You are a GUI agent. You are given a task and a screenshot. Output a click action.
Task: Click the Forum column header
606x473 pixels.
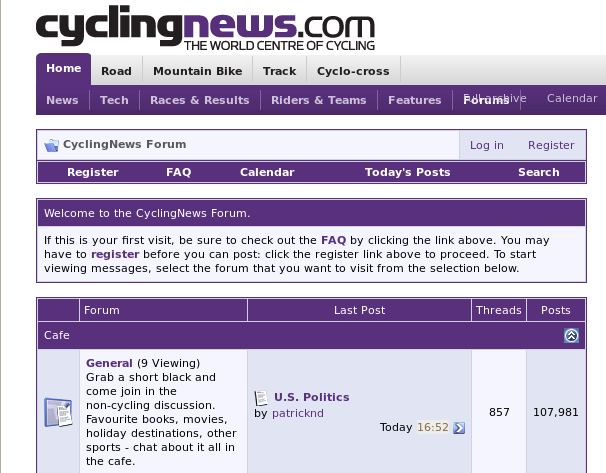pos(102,310)
